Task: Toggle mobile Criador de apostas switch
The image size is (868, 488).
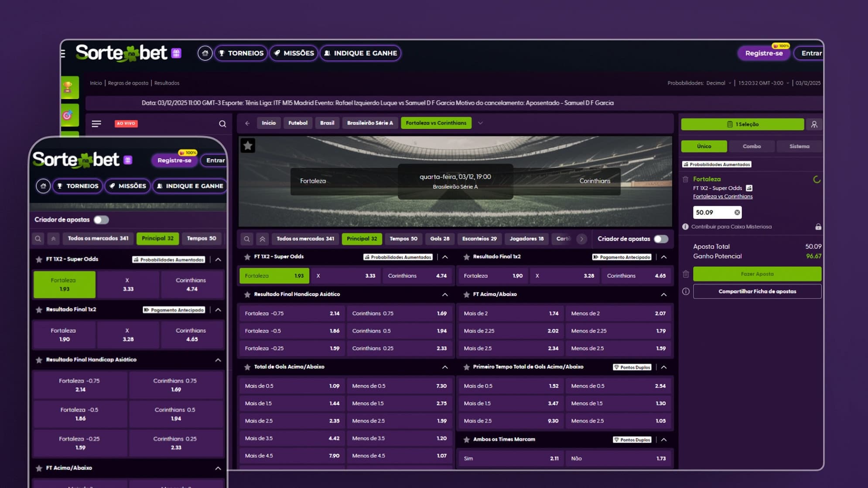Action: [x=101, y=220]
